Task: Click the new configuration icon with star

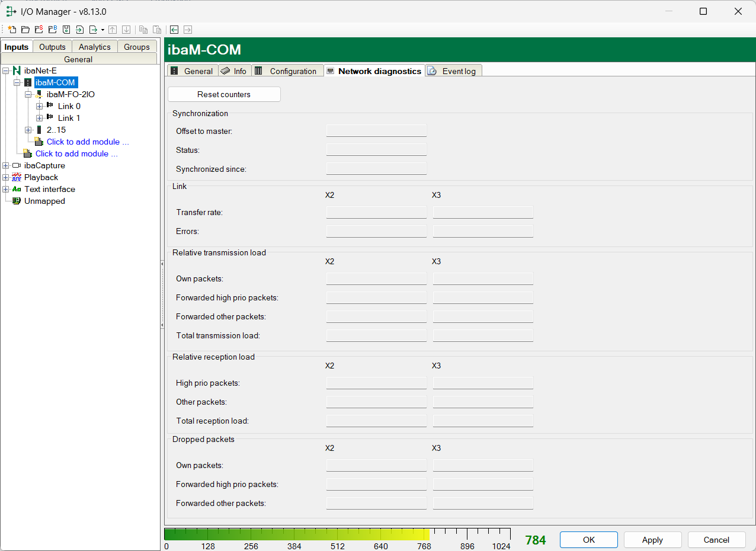Action: point(12,30)
